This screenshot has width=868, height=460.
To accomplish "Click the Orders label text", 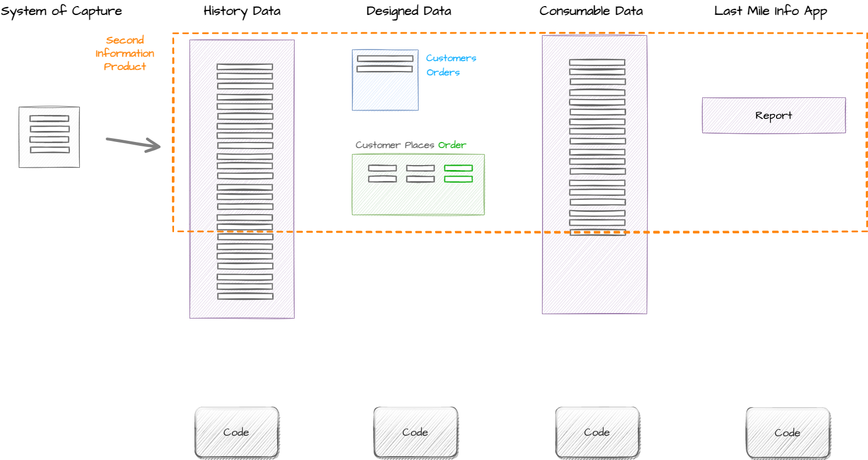I will click(443, 72).
